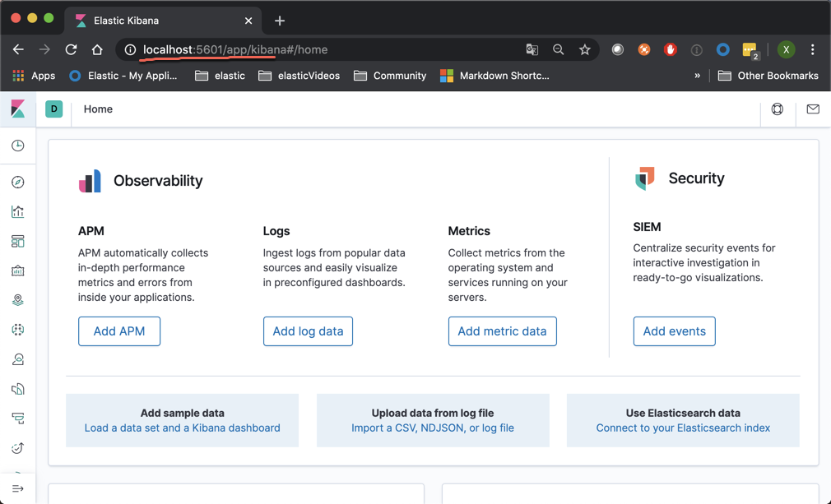
Task: Open Recently viewed clock icon
Action: coord(18,146)
